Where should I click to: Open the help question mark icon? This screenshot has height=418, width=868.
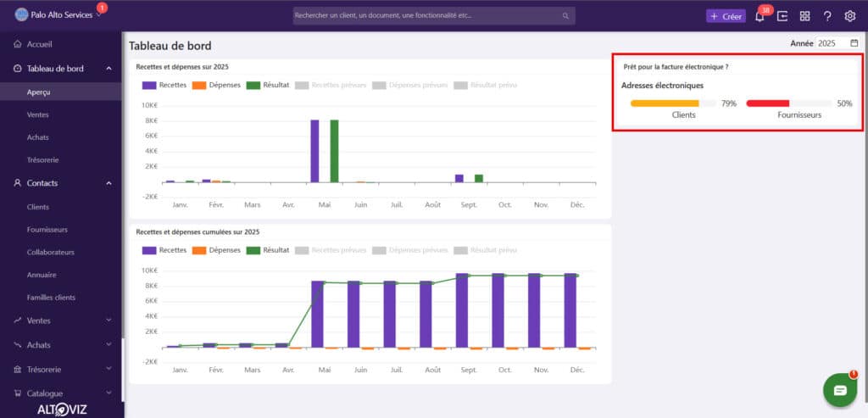point(827,16)
